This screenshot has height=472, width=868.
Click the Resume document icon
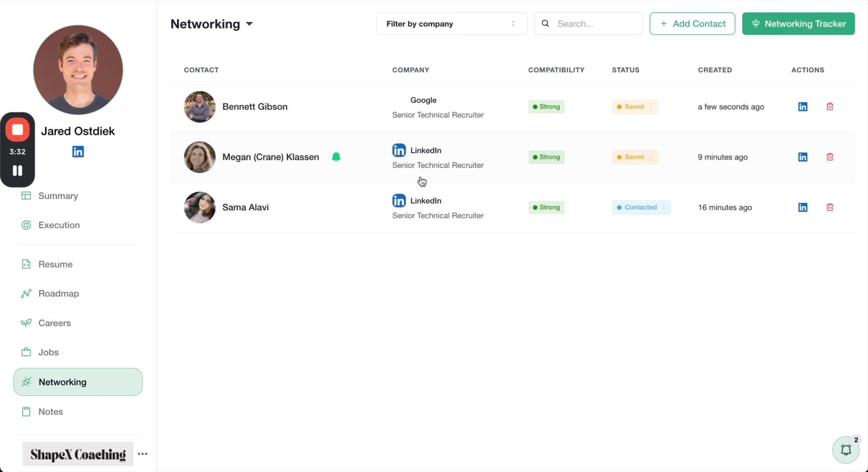coord(26,264)
